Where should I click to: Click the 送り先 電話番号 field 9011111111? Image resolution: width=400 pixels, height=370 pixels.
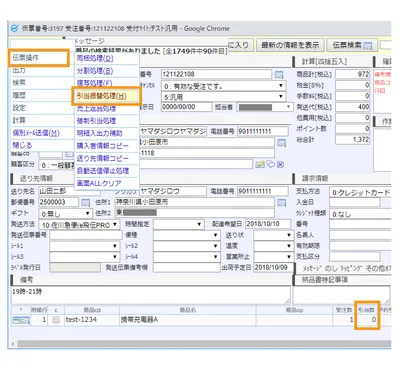click(x=263, y=191)
